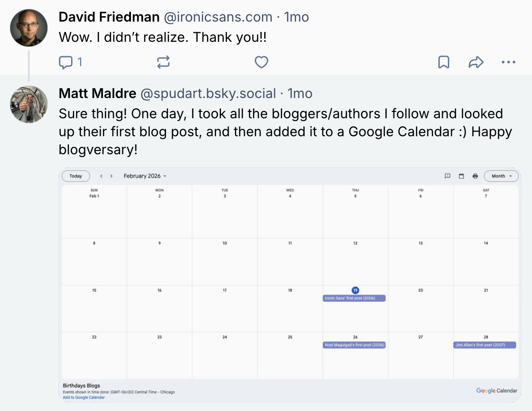Screen dimensions: 532x411
Task: Go to previous month in calendar
Action: coord(101,176)
